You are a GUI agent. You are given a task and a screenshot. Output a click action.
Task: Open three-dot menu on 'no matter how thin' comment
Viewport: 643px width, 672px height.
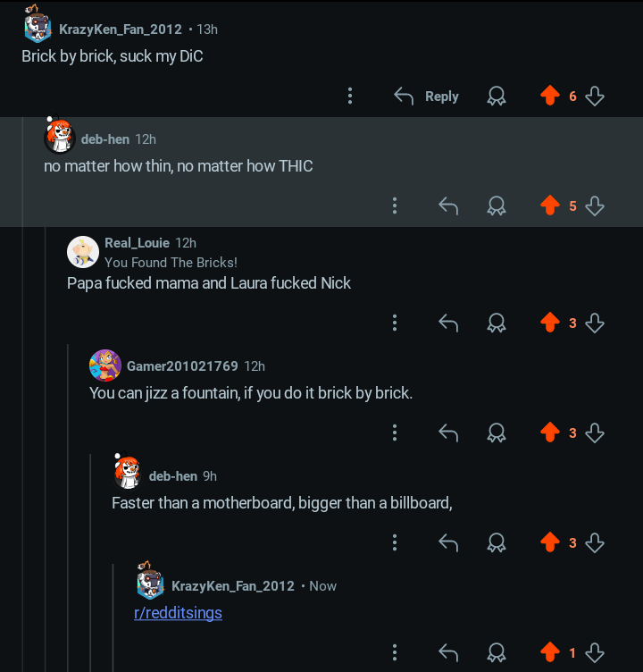(x=395, y=206)
